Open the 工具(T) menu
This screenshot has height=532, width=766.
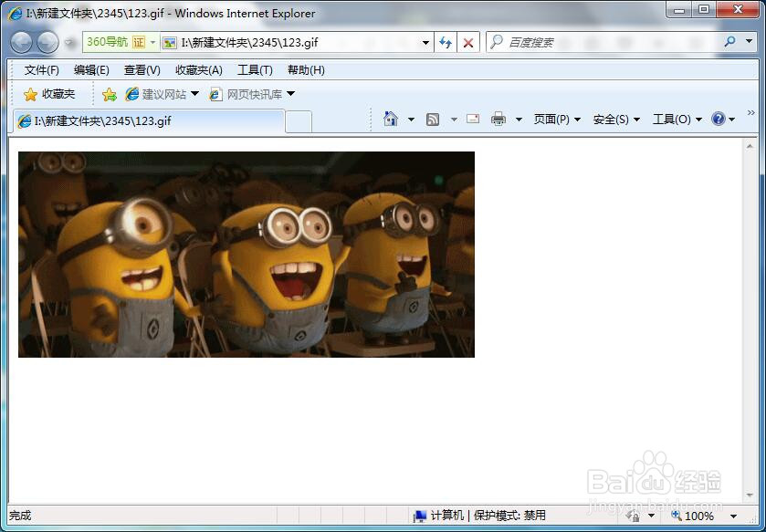tap(255, 69)
